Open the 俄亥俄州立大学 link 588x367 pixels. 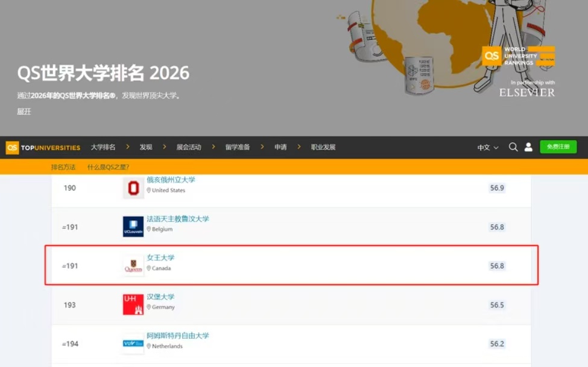click(x=171, y=180)
